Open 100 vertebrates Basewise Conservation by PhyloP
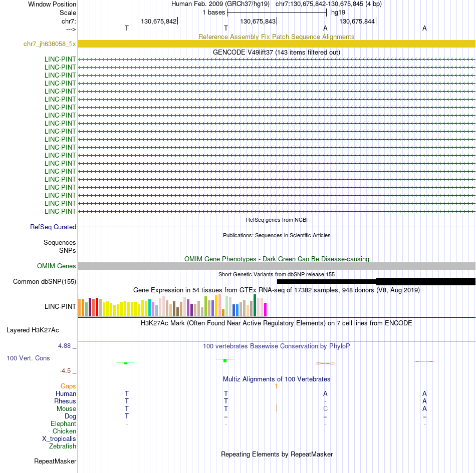The image size is (476, 473). tap(277, 346)
